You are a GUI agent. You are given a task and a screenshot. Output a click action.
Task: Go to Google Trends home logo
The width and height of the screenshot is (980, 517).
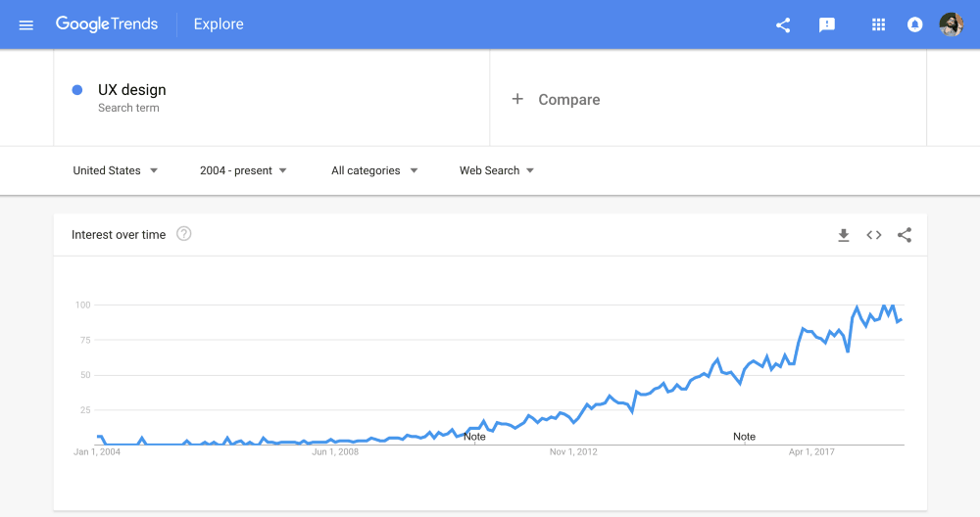pyautogui.click(x=107, y=24)
